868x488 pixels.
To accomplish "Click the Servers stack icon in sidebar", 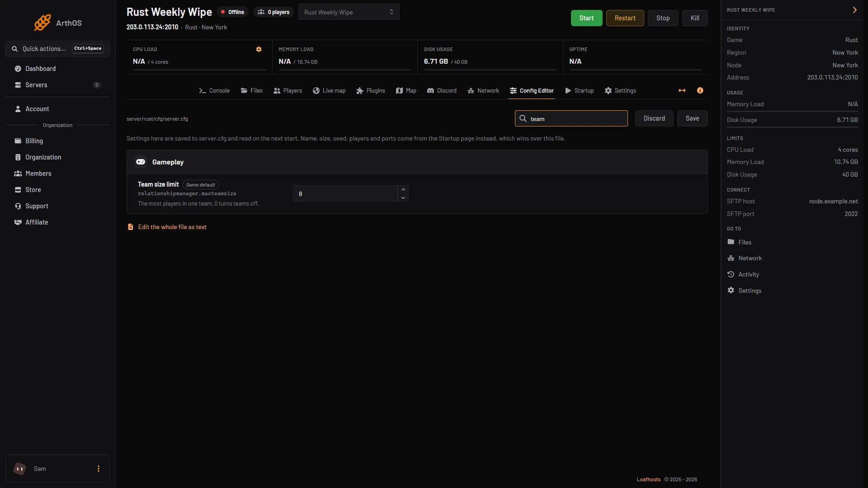I will coord(18,85).
